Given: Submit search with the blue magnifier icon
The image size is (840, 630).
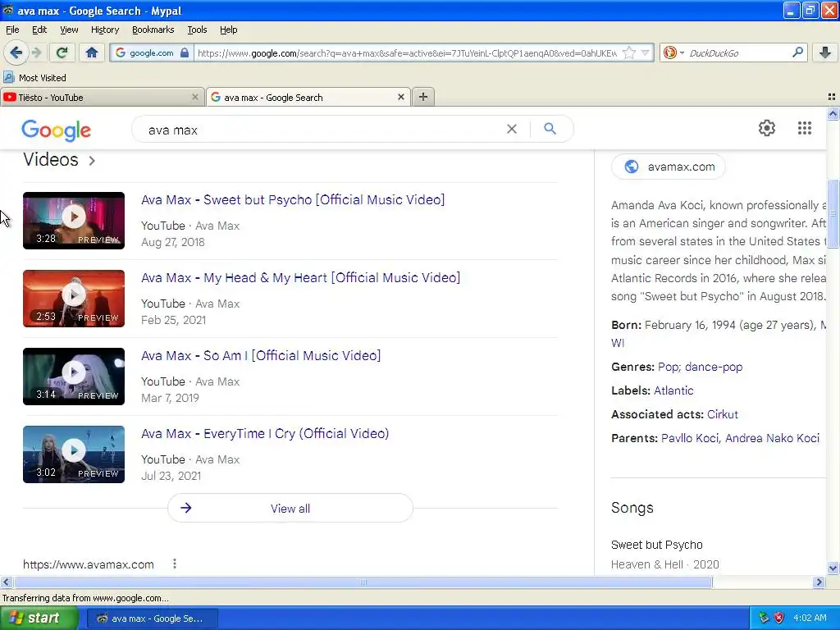Looking at the screenshot, I should pos(550,129).
